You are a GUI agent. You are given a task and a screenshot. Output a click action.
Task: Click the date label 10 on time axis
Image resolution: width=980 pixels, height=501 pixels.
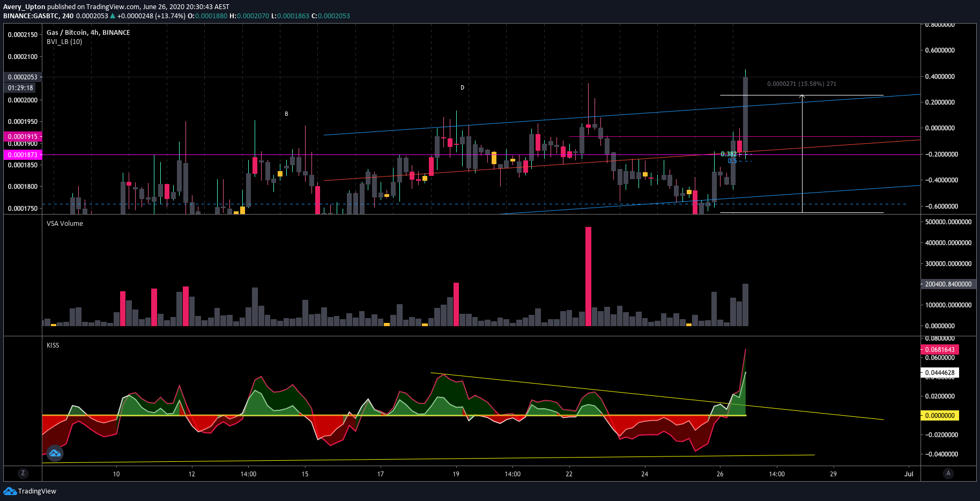pos(116,474)
